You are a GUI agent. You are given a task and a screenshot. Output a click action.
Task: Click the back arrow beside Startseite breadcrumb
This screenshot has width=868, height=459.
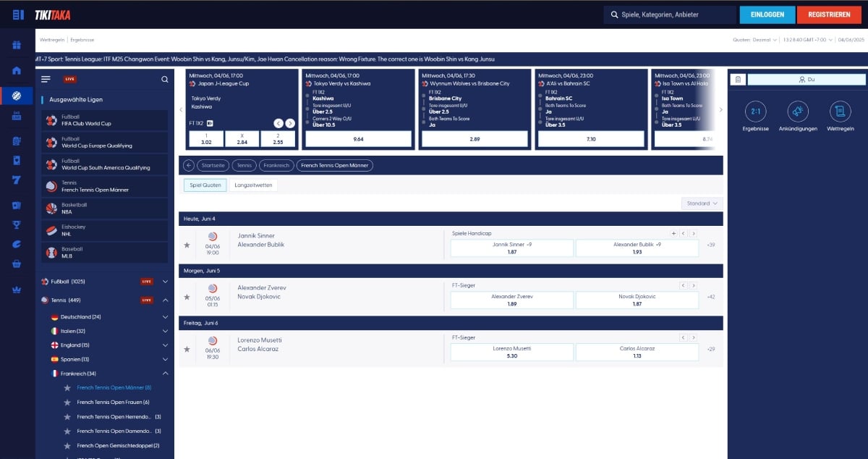pyautogui.click(x=189, y=165)
